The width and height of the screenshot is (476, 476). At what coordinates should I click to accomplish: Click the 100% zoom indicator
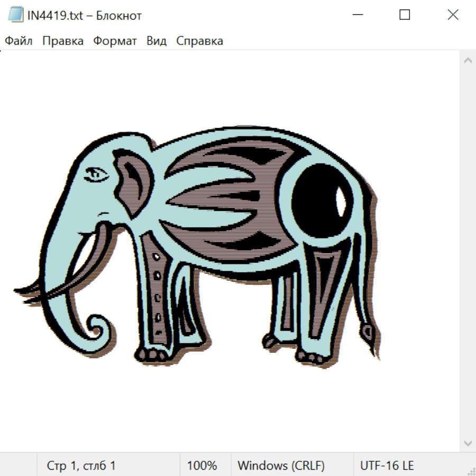click(x=202, y=466)
